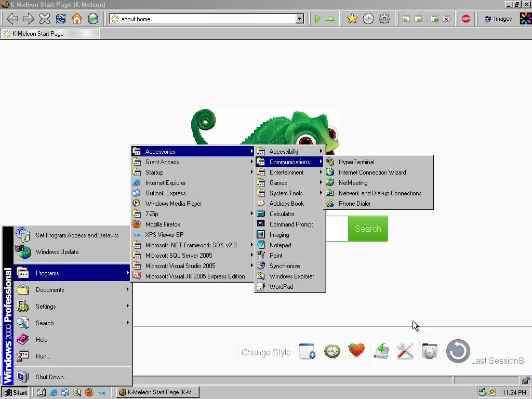Image resolution: width=532 pixels, height=399 pixels.
Task: Click the globe search toolbar icon
Action: tap(93, 19)
